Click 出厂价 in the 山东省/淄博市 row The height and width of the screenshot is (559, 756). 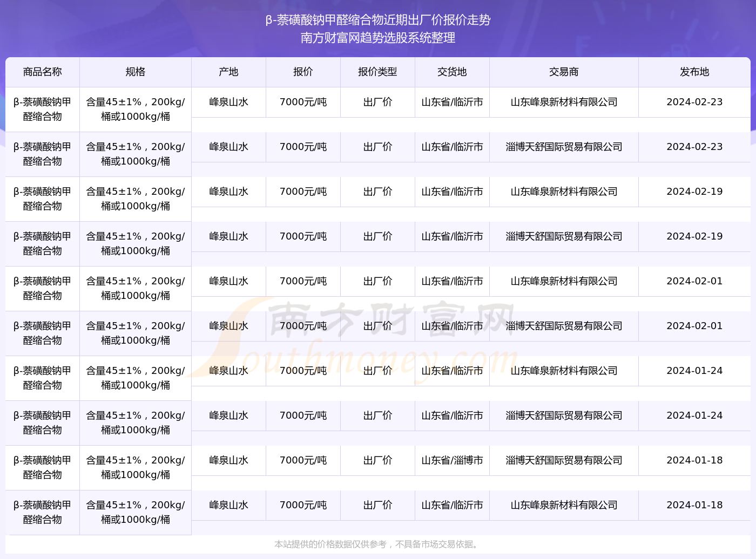tap(377, 460)
